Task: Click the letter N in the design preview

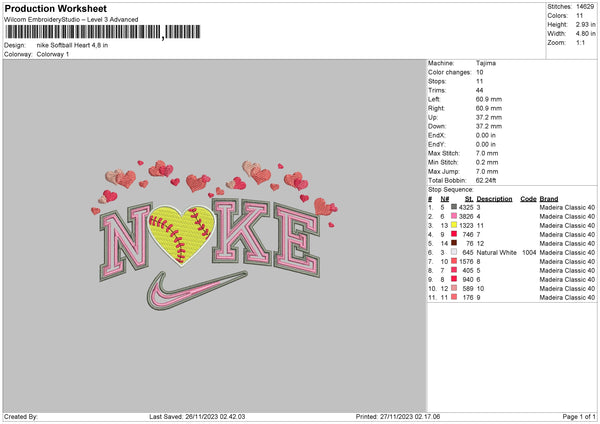Action: pos(125,241)
